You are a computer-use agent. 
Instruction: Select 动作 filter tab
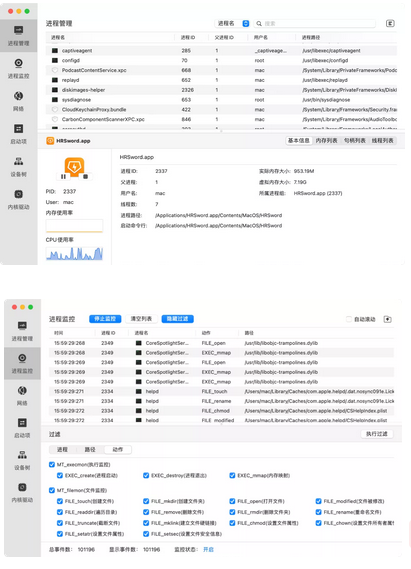click(118, 450)
